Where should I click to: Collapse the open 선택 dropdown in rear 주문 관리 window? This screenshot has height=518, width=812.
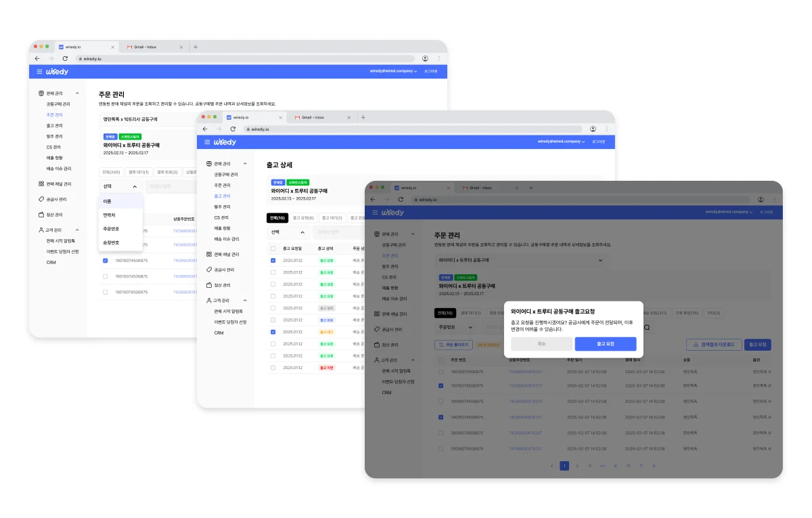[x=120, y=186]
